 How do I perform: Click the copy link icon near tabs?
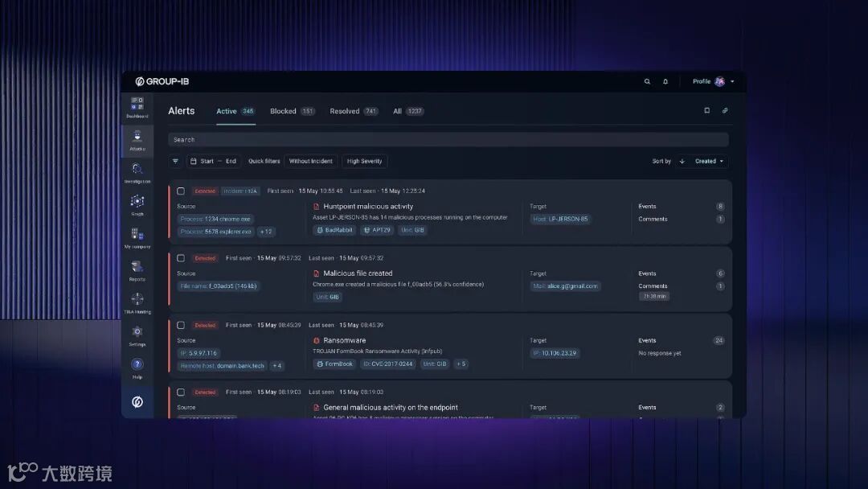point(725,111)
